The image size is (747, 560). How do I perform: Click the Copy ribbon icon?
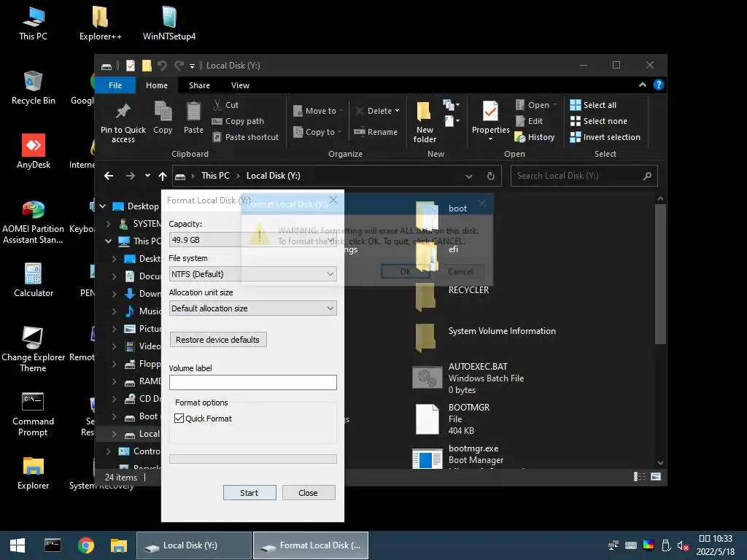click(163, 117)
